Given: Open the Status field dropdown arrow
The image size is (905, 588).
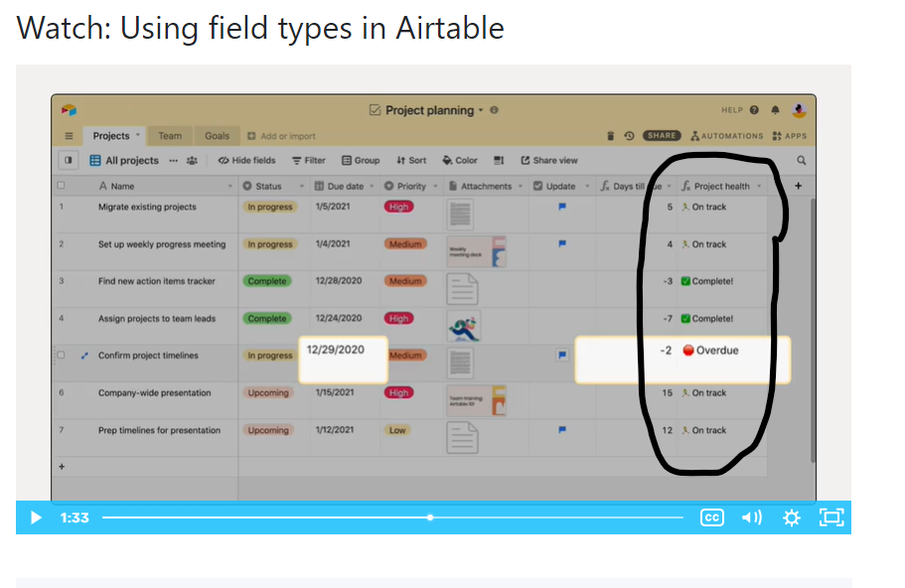Looking at the screenshot, I should (301, 187).
